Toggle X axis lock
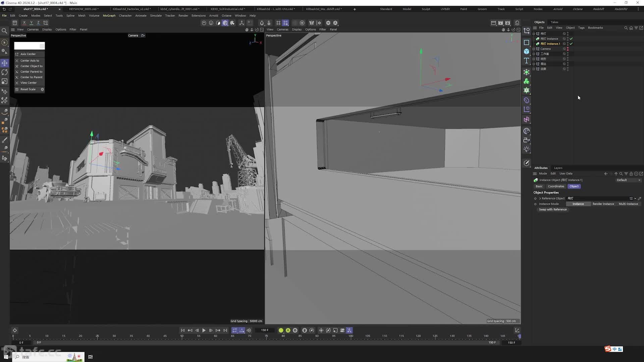 pos(24,23)
